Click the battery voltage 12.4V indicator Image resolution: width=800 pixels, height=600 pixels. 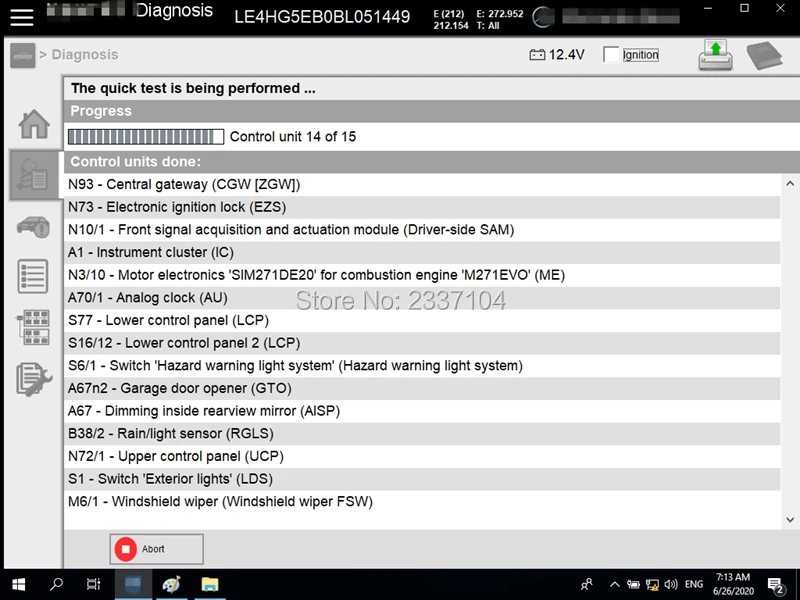557,55
